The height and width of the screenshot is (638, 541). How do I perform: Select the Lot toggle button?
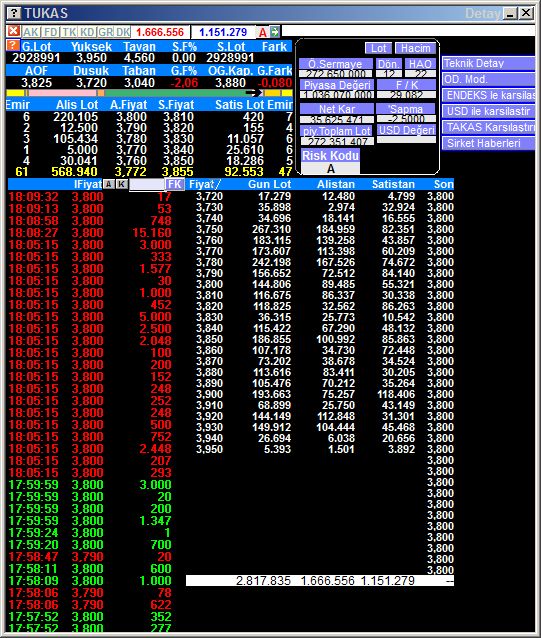[x=378, y=48]
